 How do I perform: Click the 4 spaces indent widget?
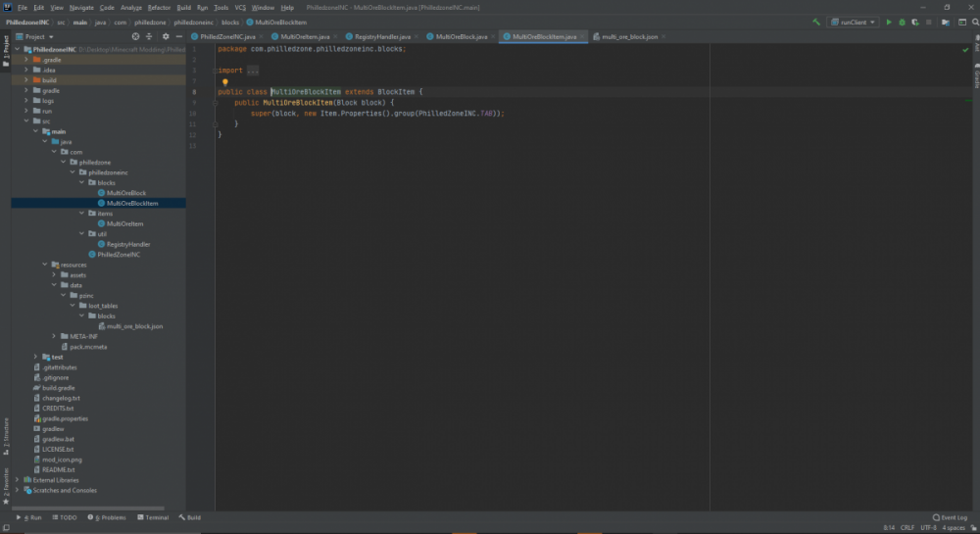(954, 528)
